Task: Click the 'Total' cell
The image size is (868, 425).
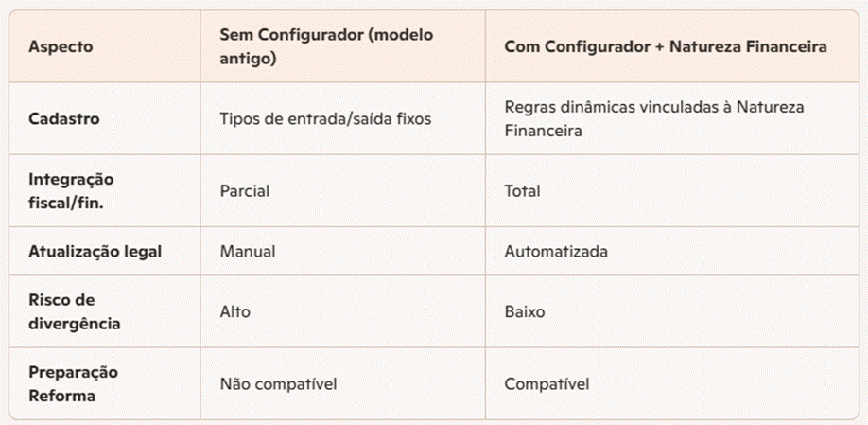Action: click(x=523, y=190)
